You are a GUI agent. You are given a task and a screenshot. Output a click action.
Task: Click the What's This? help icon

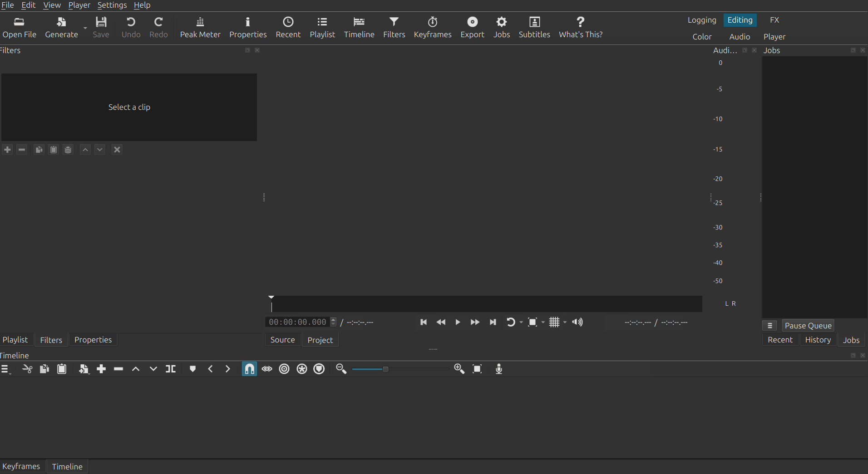click(581, 27)
